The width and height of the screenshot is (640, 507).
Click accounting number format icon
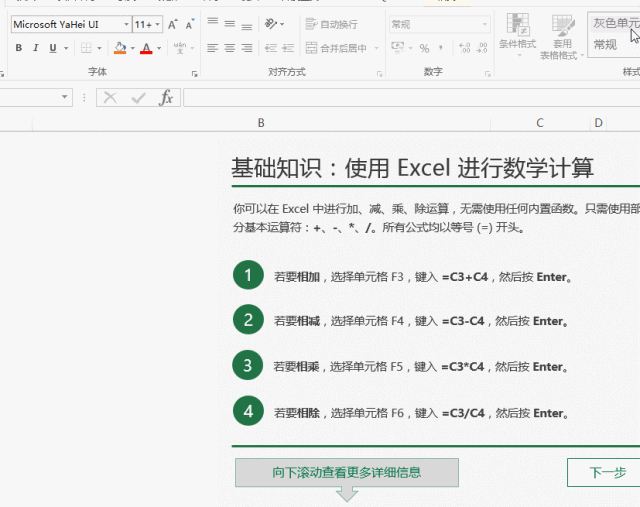(398, 47)
